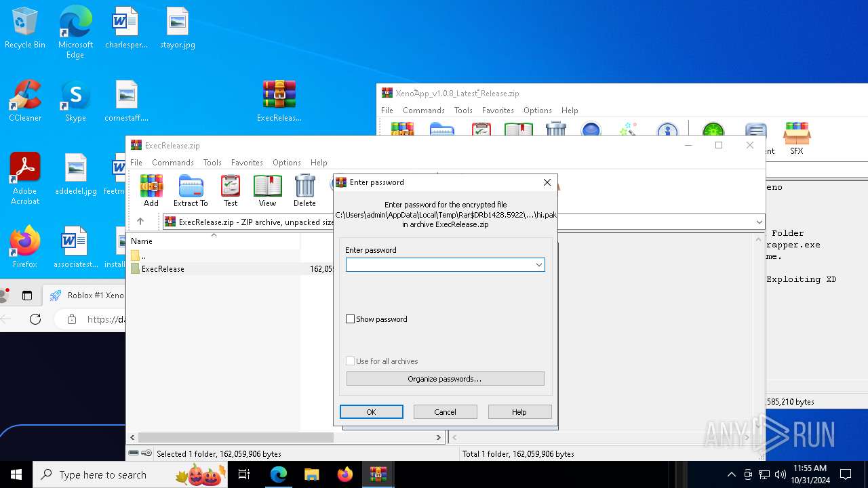This screenshot has width=868, height=488.
Task: Select the Firefox desktop shortcut
Action: coord(25,247)
